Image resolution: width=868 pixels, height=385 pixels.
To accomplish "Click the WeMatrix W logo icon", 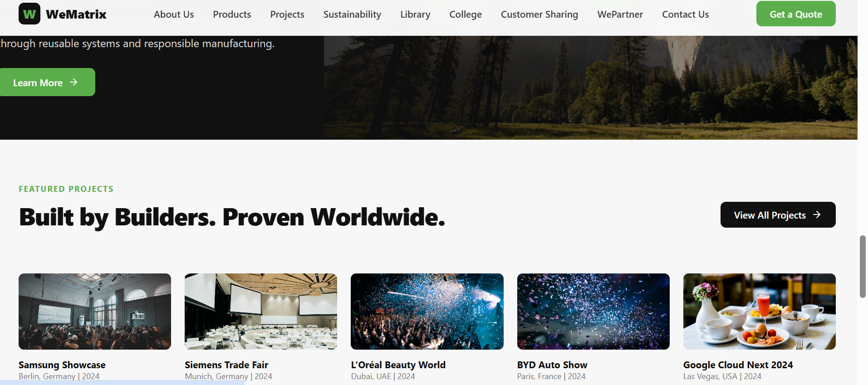I will coord(29,14).
